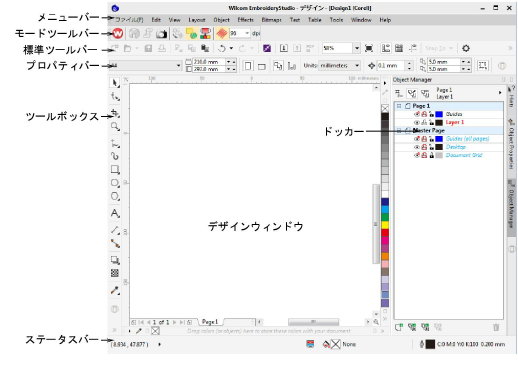Click the Save icon in the standard toolbar
Screen dimensions: 518x368
148,49
